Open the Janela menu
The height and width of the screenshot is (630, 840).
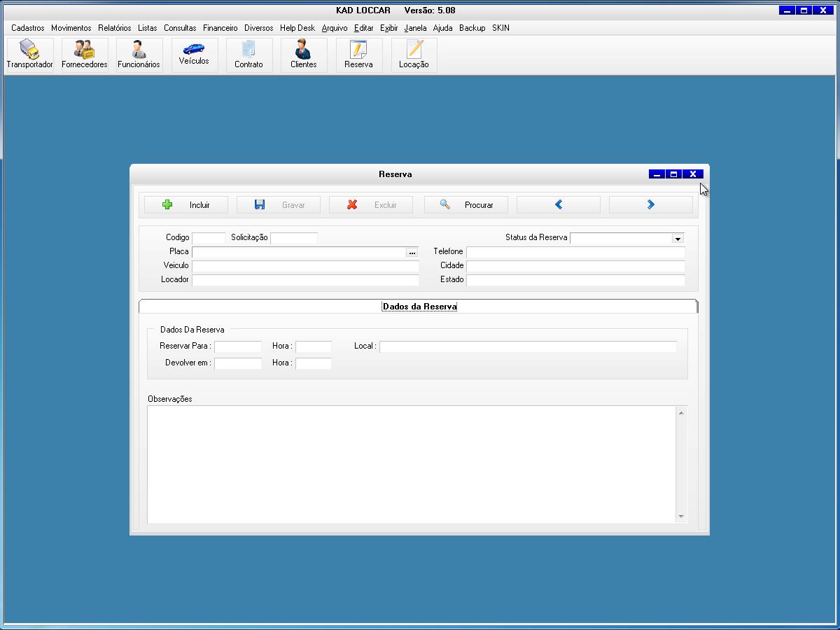(x=416, y=28)
